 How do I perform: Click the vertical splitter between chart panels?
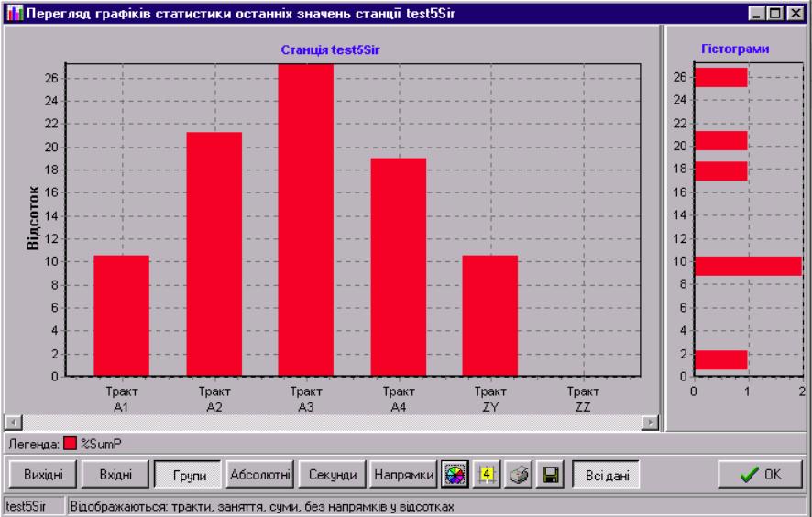(x=662, y=228)
